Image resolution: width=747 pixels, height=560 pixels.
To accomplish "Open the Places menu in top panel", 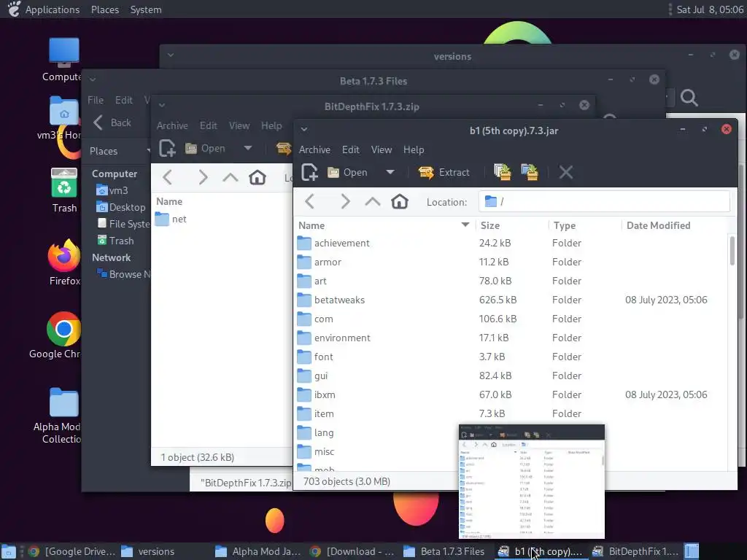I will [105, 9].
